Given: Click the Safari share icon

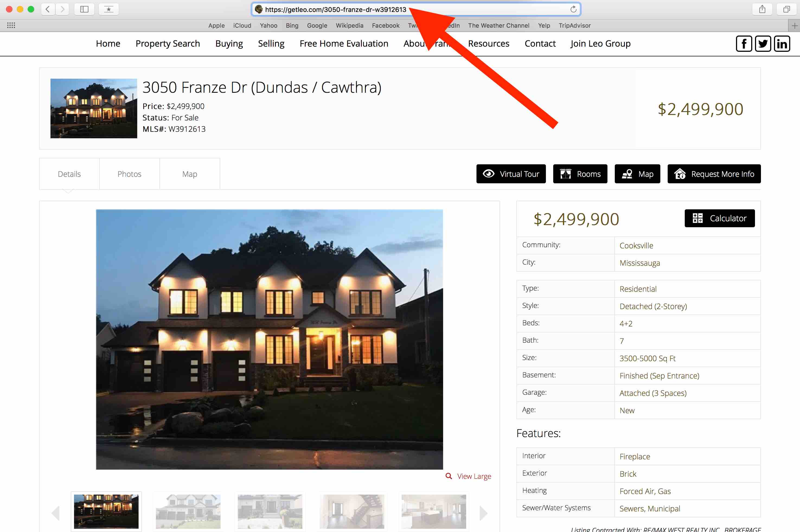Looking at the screenshot, I should [x=762, y=9].
